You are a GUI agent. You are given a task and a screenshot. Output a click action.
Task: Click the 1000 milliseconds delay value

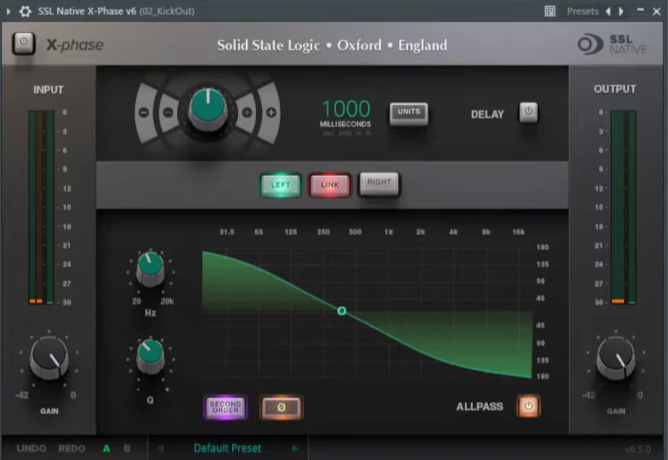(x=346, y=109)
